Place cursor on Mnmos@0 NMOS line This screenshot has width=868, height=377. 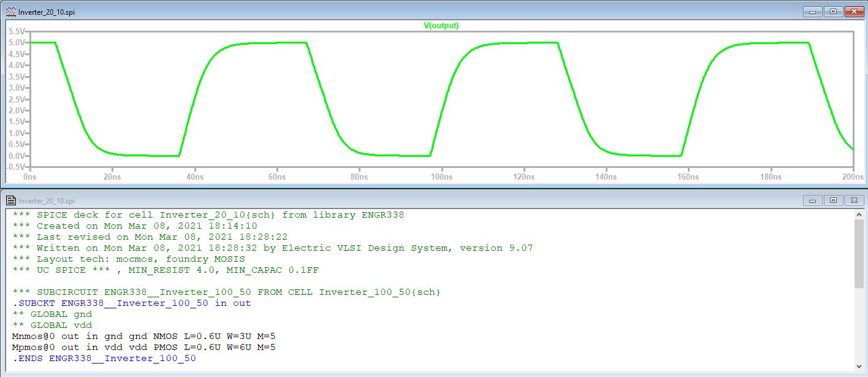coord(143,337)
